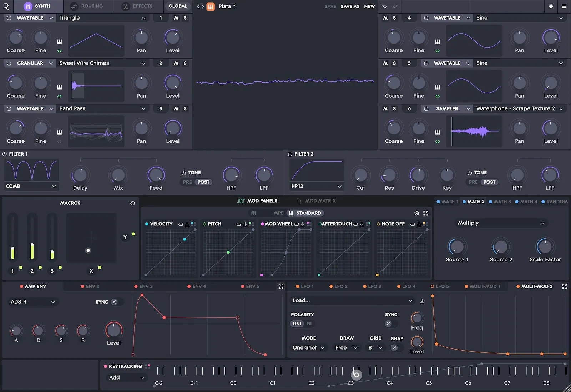Switch to the ROUTING tab
This screenshot has width=571, height=392.
point(88,6)
